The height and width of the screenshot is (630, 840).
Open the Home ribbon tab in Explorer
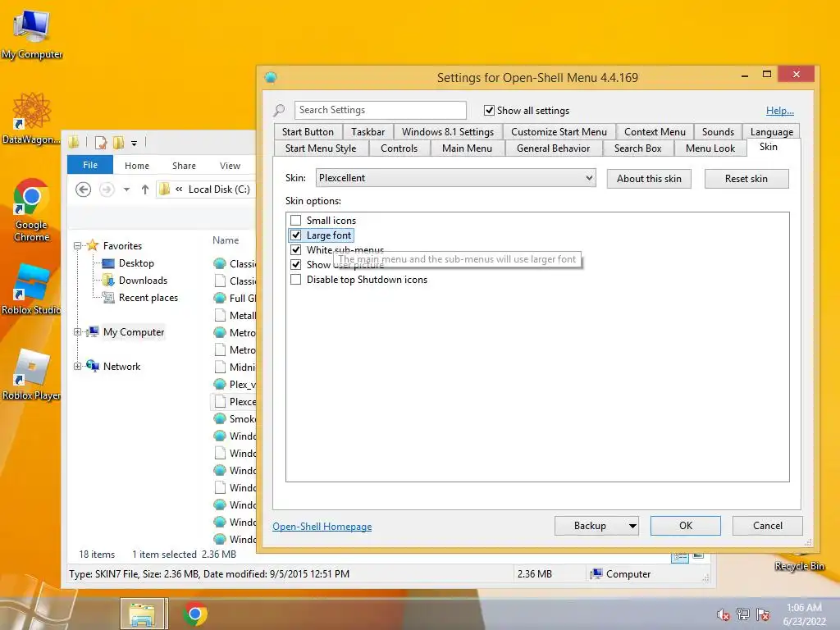(x=137, y=166)
